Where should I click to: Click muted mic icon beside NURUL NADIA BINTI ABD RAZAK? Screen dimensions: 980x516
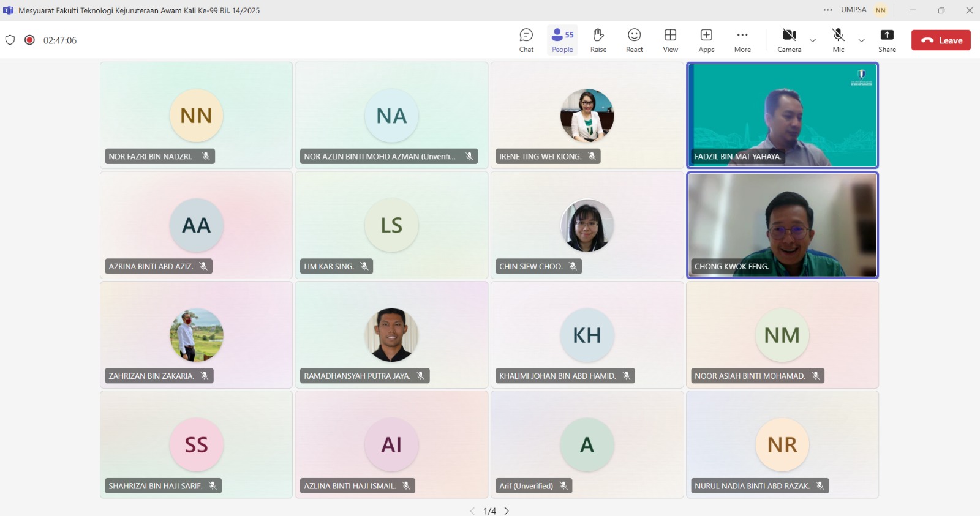820,485
